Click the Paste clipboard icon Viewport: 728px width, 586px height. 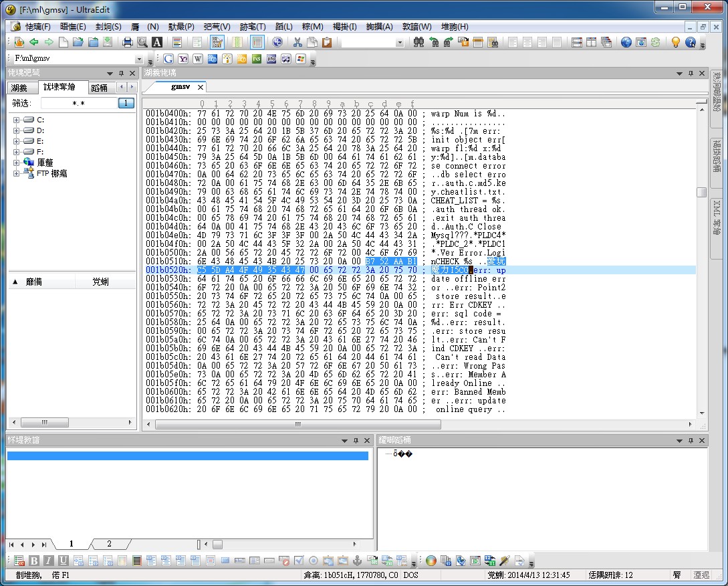[x=327, y=42]
